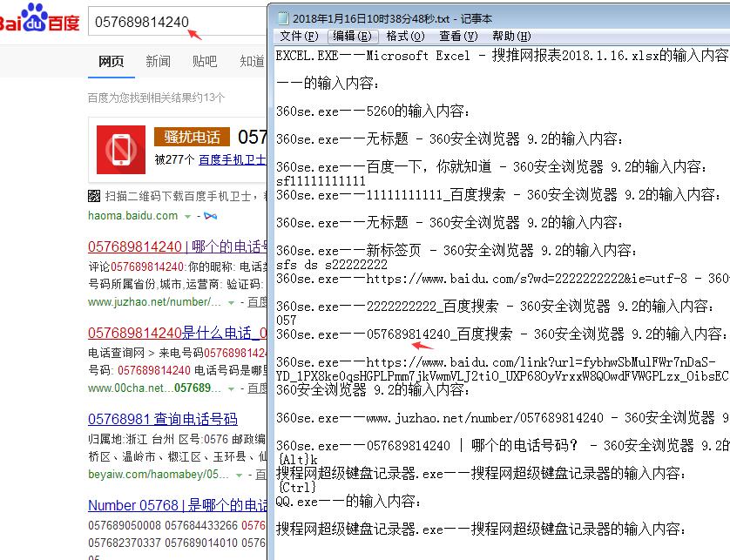Click Notepad text sfs ds s22222222
The image size is (730, 560).
332,265
